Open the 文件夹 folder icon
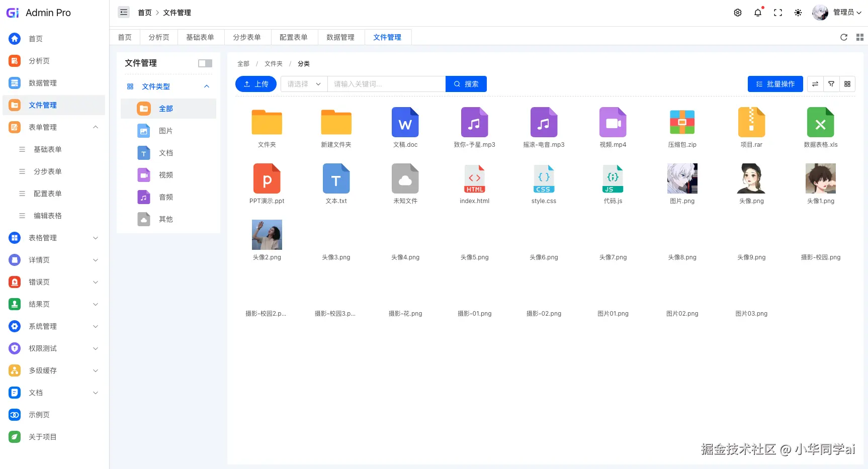 coord(267,122)
